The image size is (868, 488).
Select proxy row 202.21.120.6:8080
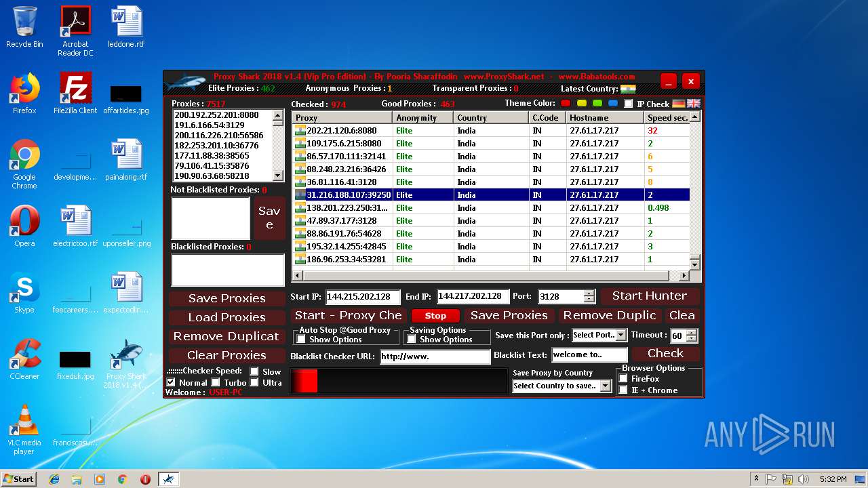(x=491, y=131)
